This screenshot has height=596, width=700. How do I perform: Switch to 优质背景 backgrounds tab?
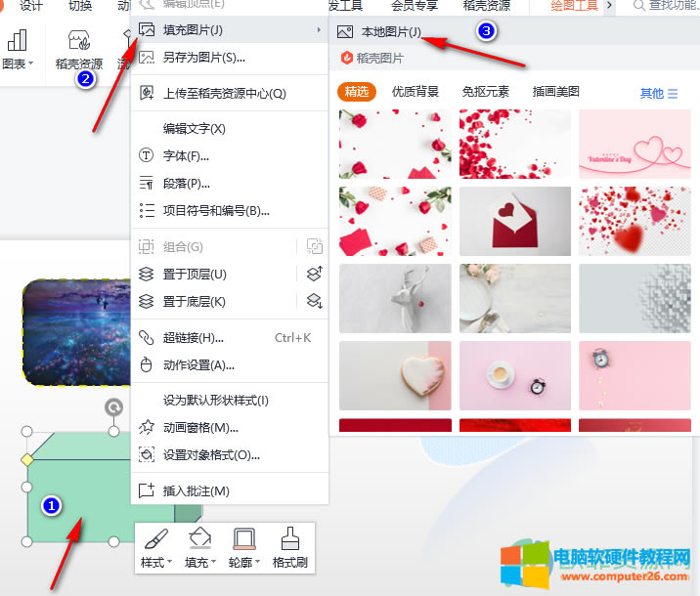click(416, 92)
